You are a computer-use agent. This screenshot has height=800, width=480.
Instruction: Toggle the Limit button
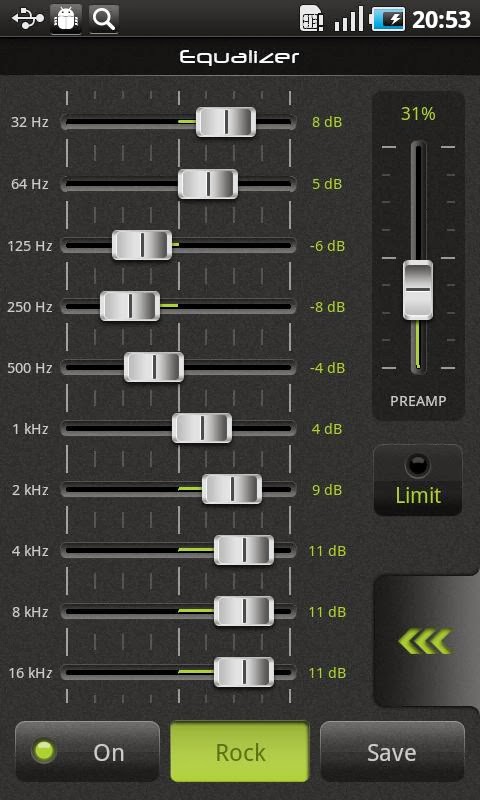pos(418,480)
